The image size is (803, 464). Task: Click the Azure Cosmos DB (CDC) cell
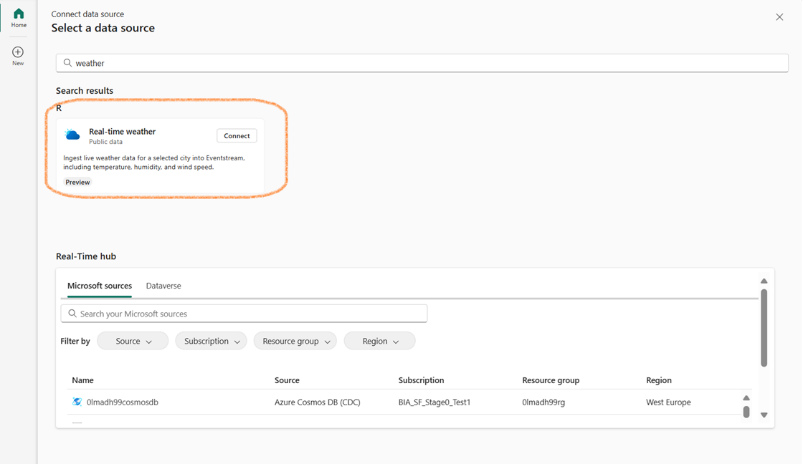pos(318,402)
